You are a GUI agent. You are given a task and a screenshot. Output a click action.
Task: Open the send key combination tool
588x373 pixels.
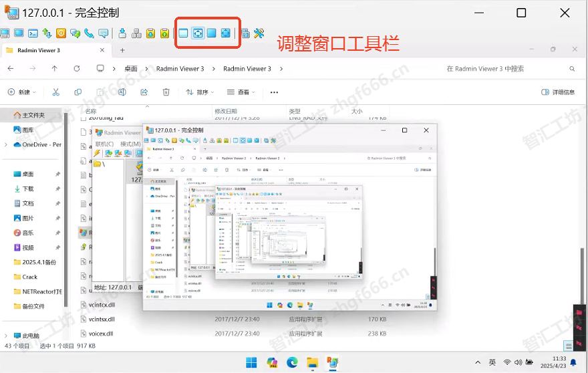click(x=136, y=33)
